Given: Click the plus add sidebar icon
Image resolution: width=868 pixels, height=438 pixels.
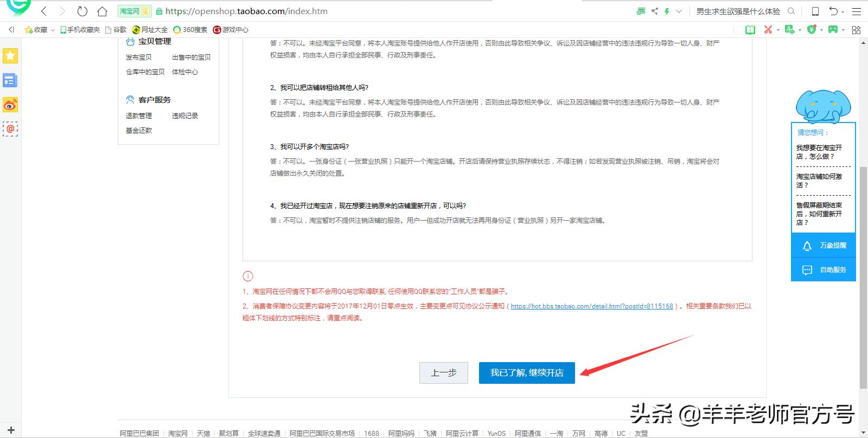Looking at the screenshot, I should click(11, 430).
